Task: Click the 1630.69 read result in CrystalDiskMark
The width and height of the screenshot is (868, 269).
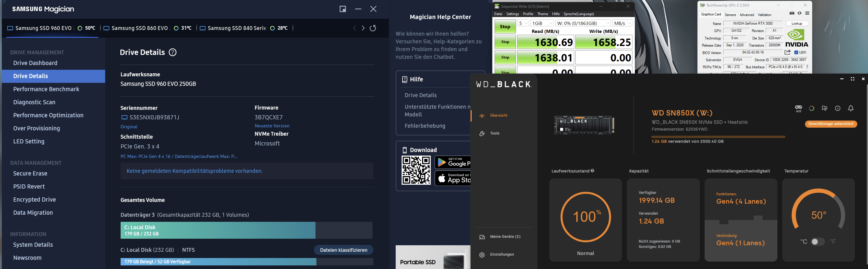Action: pyautogui.click(x=545, y=42)
